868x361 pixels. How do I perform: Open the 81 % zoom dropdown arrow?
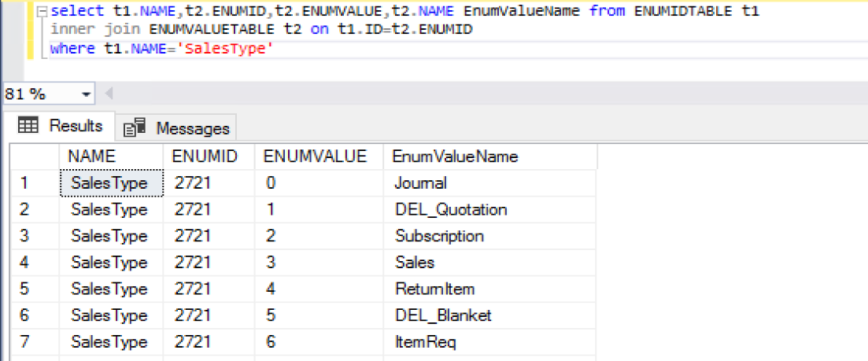(x=87, y=94)
